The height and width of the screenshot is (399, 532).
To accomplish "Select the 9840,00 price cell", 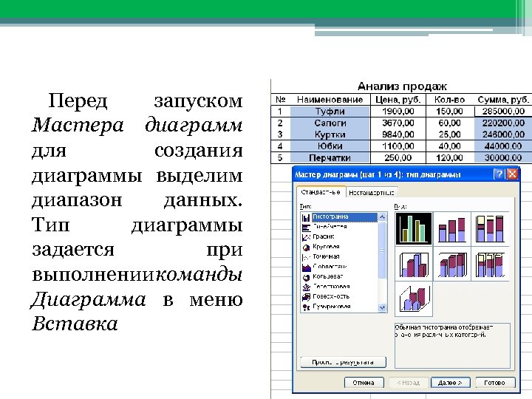I will (x=398, y=134).
